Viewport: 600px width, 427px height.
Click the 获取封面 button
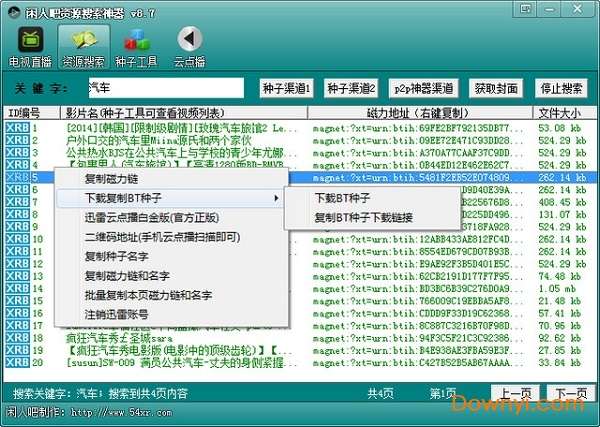[x=496, y=89]
